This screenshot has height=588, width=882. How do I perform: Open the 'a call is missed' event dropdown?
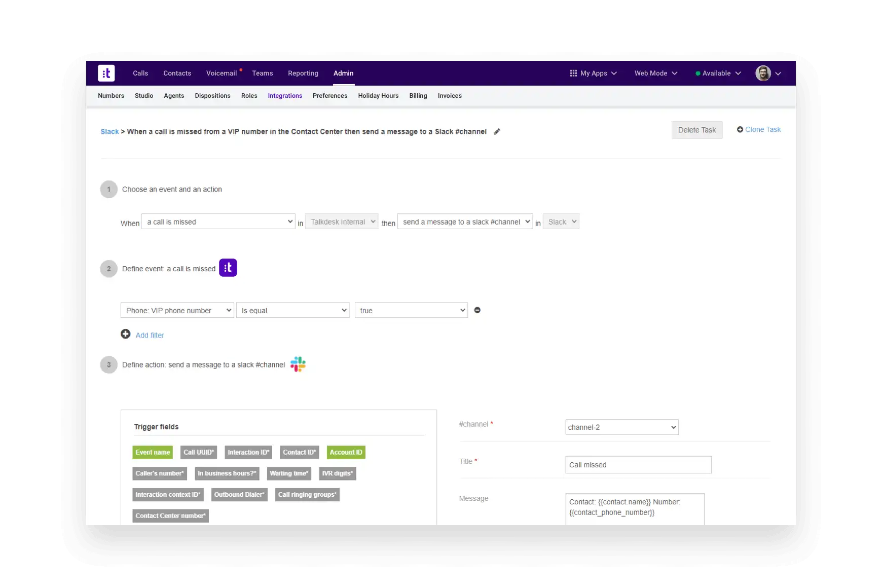click(x=218, y=222)
